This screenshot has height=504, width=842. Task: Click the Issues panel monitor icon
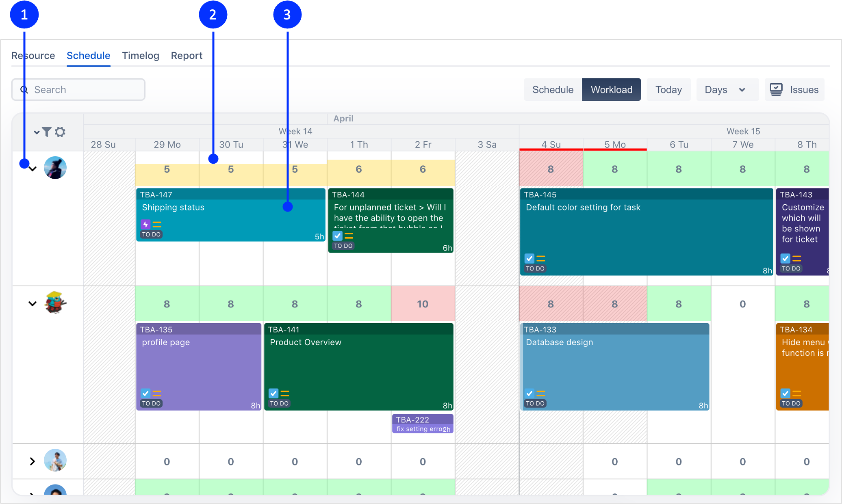click(776, 89)
